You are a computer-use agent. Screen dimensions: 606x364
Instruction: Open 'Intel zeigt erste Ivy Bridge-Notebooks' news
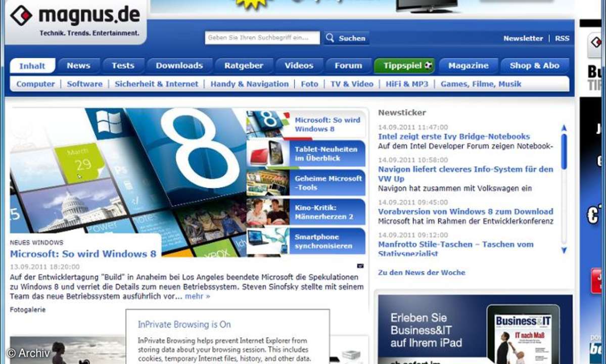454,136
